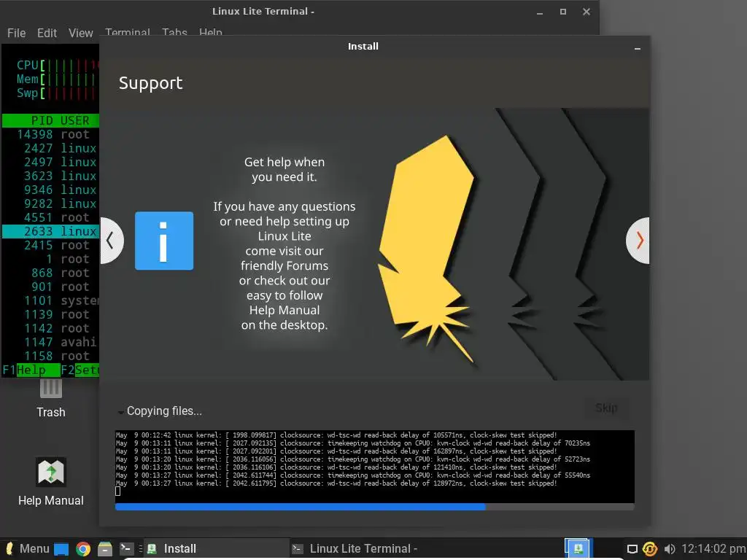The width and height of the screenshot is (747, 560).
Task: Click the CPU meter in htop
Action: point(57,65)
